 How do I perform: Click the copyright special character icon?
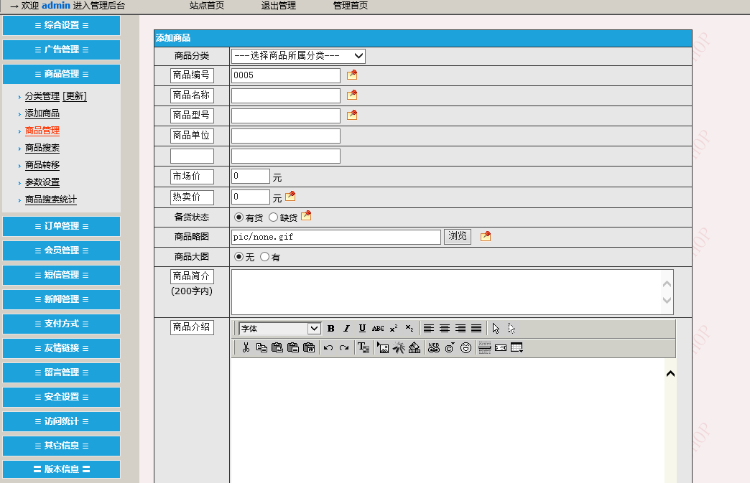450,348
